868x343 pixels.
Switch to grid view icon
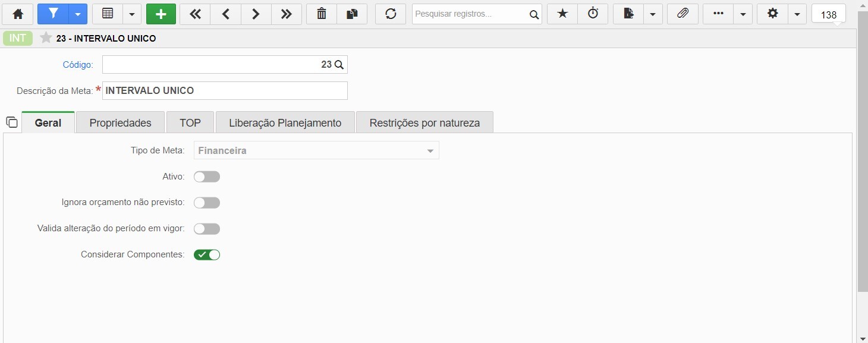(x=108, y=14)
